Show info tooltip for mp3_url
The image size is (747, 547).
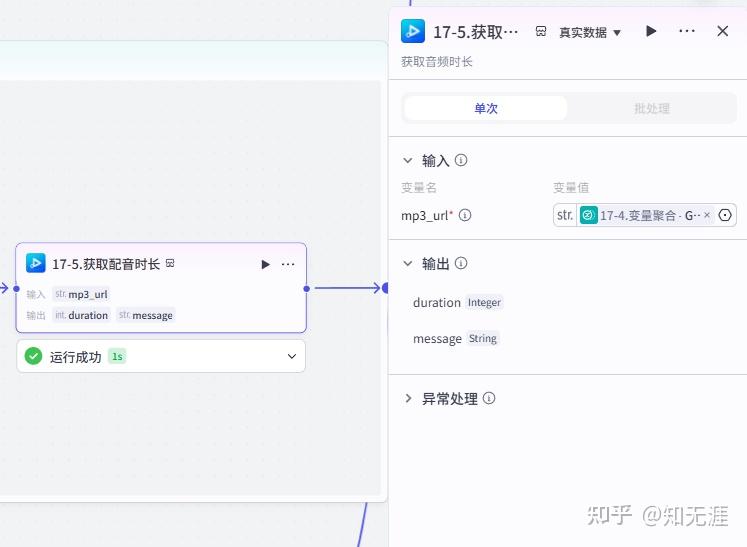464,215
